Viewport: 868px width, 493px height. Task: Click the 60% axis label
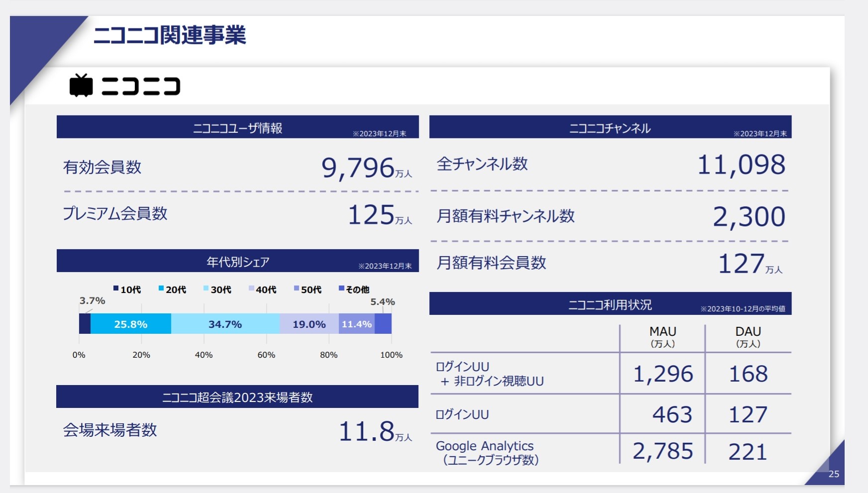[x=266, y=355]
